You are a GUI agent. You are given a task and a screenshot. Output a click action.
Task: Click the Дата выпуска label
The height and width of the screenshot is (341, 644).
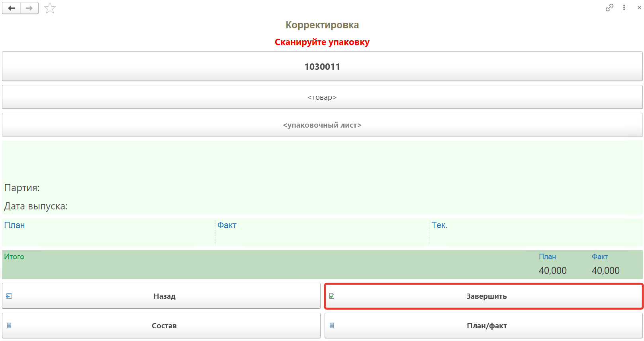[36, 206]
